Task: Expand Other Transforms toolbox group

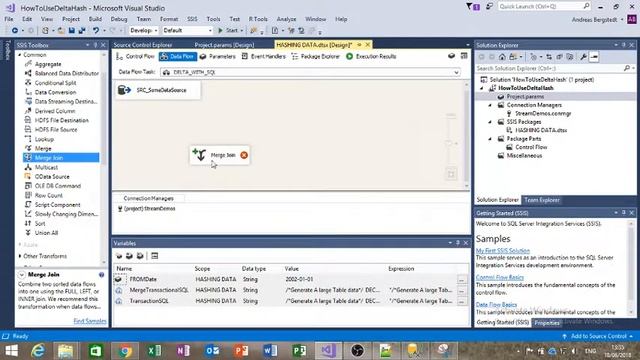Action: 20,256
